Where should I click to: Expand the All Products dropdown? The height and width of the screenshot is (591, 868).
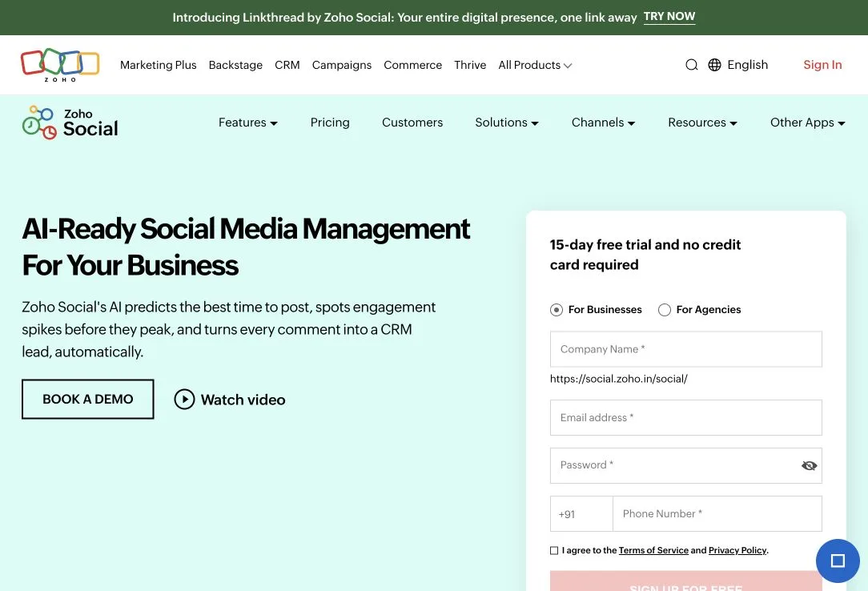(x=535, y=65)
